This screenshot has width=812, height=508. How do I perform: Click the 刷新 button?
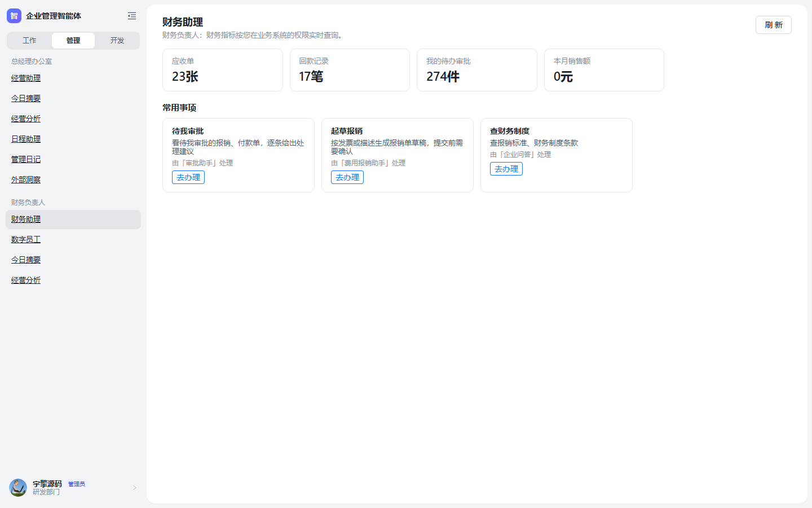tap(774, 25)
